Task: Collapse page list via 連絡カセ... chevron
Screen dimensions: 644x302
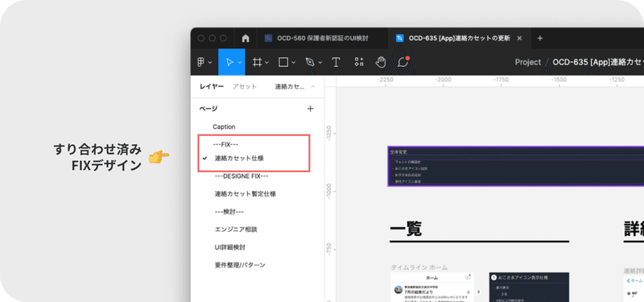Action: point(313,87)
